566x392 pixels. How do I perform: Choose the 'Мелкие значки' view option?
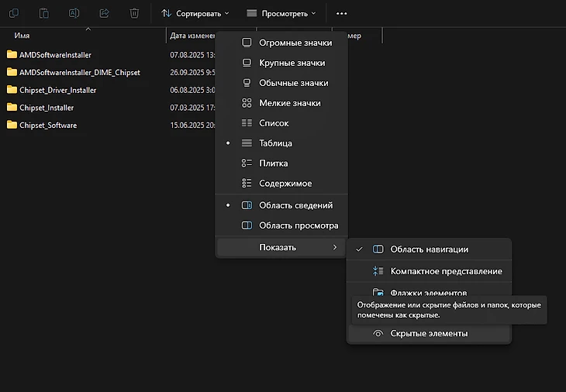click(x=289, y=103)
